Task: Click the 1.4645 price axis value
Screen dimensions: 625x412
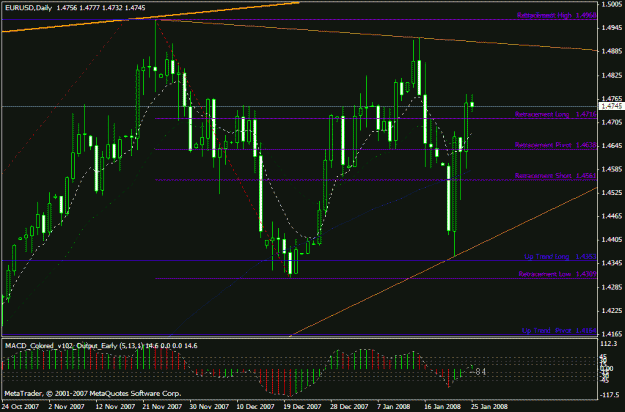Action: [612, 146]
